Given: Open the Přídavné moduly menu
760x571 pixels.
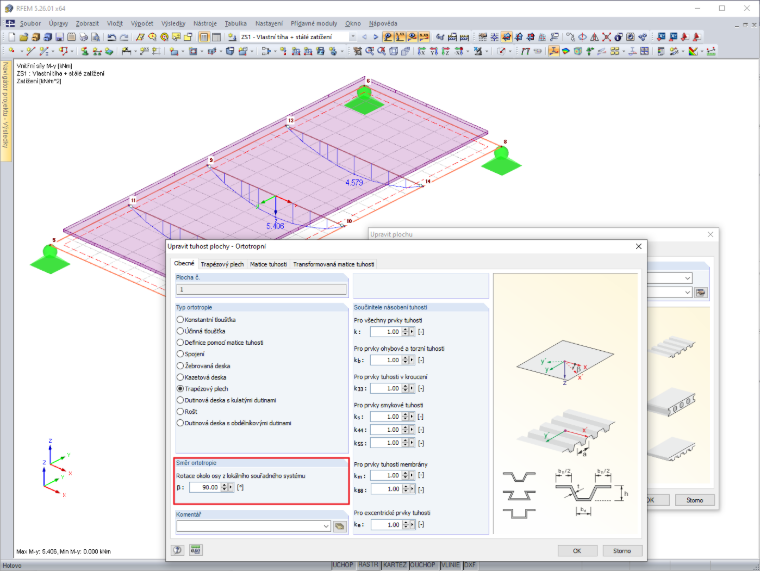Looking at the screenshot, I should tap(314, 23).
